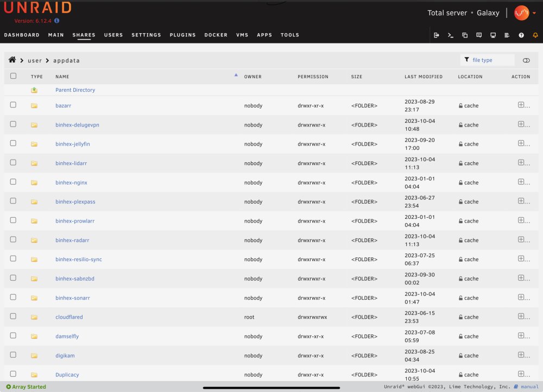The image size is (543, 392).
Task: Click the version info icon
Action: (57, 21)
